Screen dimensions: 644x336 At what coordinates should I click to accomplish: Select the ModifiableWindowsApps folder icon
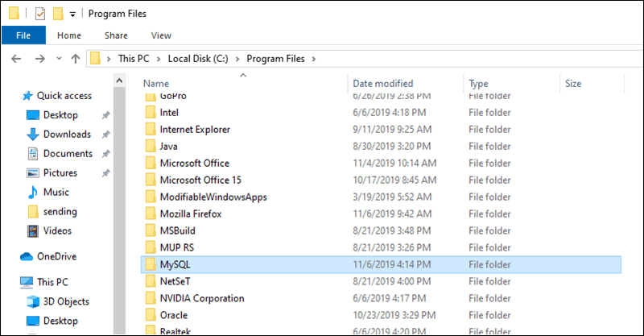click(151, 197)
